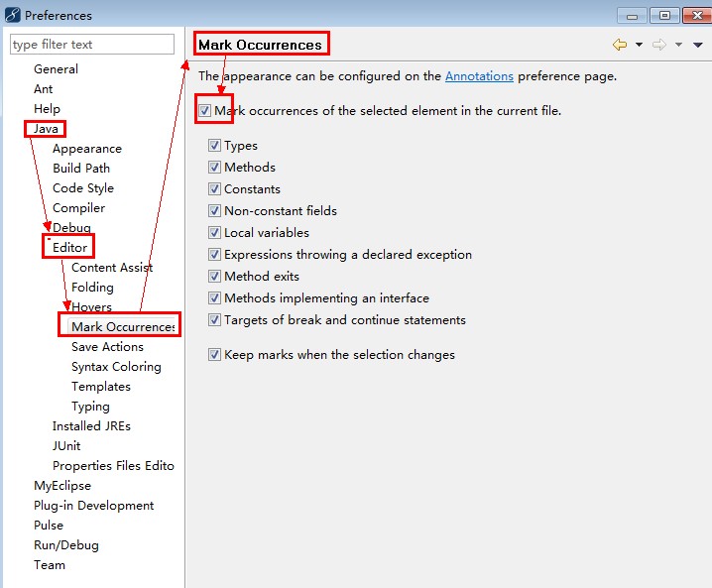Click the yellow back navigation arrow
Image resolution: width=712 pixels, height=588 pixels.
point(620,45)
